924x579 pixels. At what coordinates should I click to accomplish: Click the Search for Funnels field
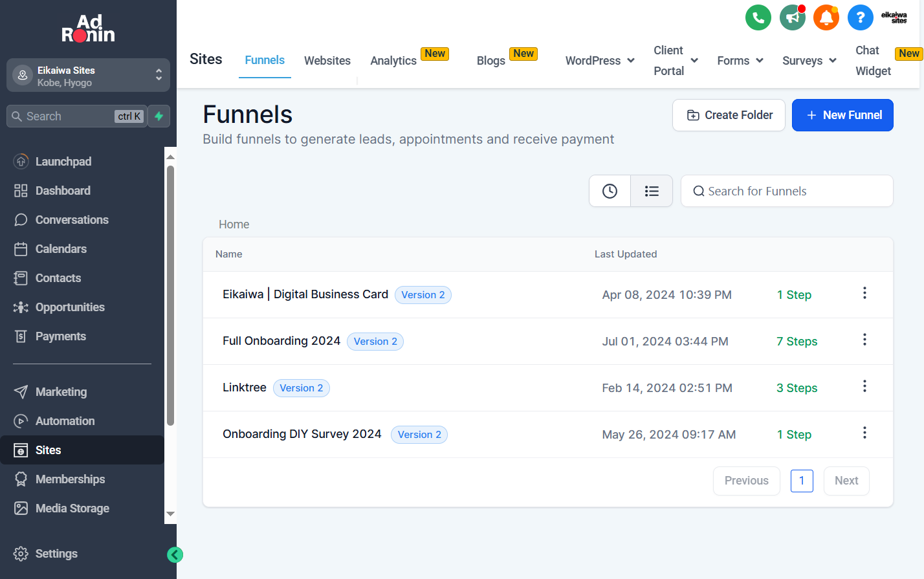pos(787,191)
